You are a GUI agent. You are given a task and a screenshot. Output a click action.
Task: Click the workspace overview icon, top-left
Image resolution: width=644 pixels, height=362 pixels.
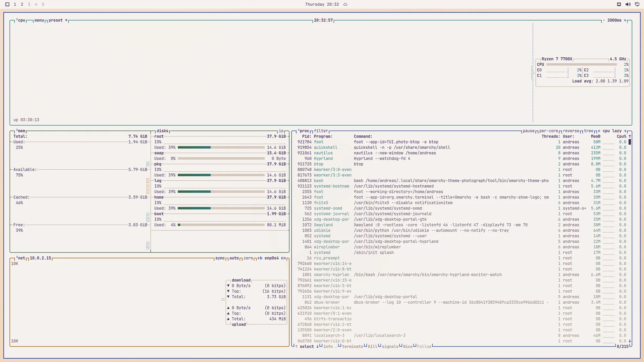tap(7, 4)
